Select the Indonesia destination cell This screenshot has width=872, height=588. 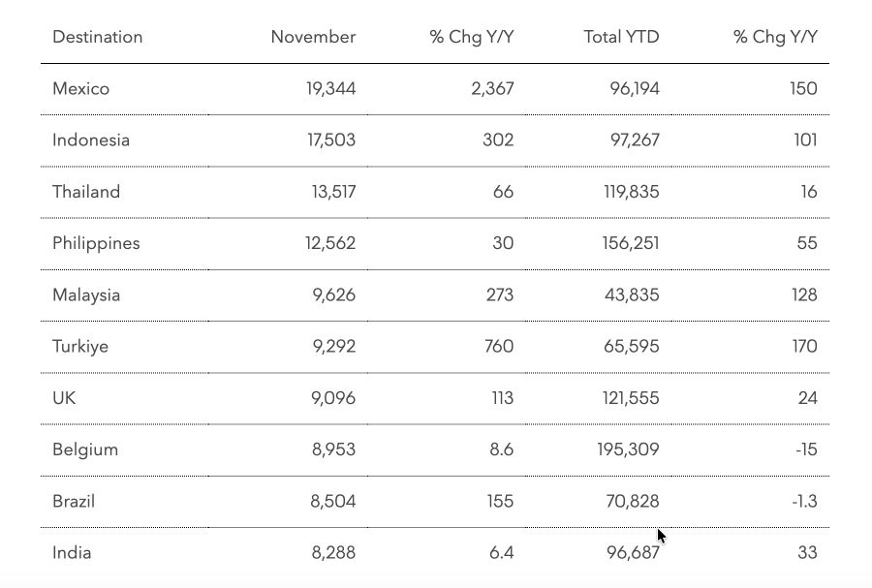91,140
